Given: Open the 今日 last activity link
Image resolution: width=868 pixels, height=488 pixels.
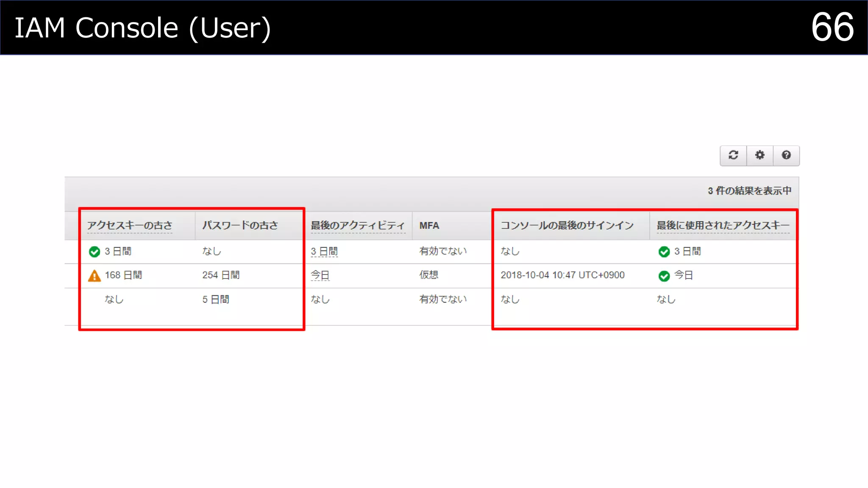Looking at the screenshot, I should pos(320,275).
